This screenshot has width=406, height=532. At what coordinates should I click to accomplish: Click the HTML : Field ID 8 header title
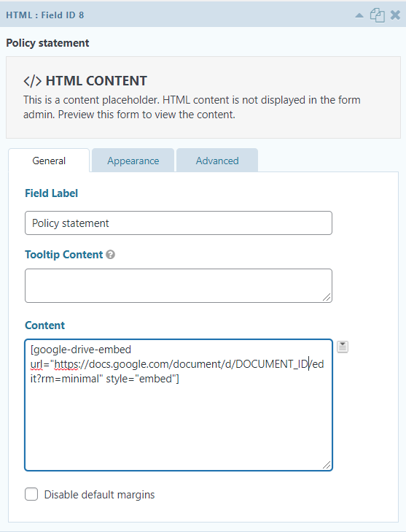(x=44, y=15)
